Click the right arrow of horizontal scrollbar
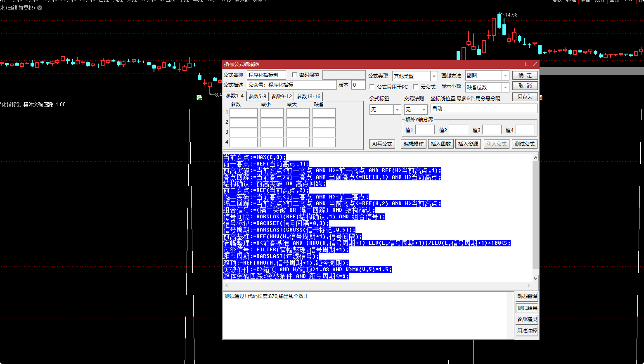Image resolution: width=644 pixels, height=364 pixels. tap(528, 285)
